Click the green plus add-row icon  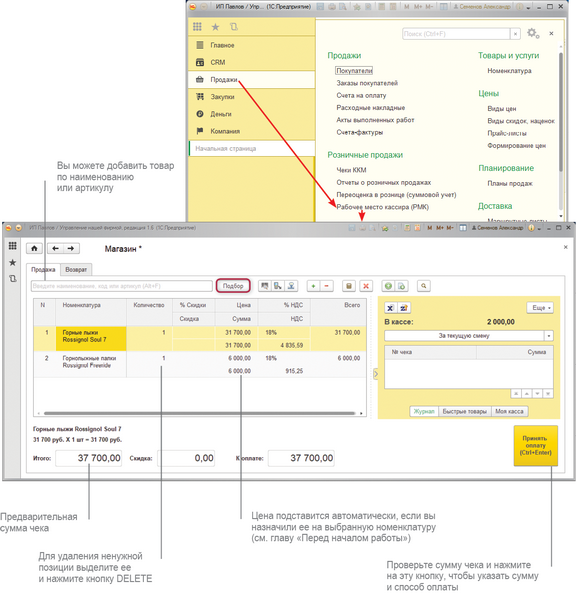313,286
